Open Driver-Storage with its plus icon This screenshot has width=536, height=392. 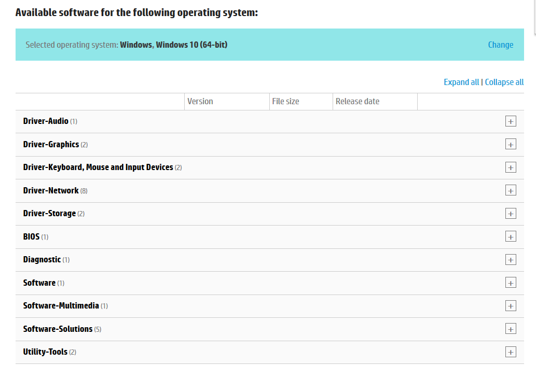tap(511, 214)
